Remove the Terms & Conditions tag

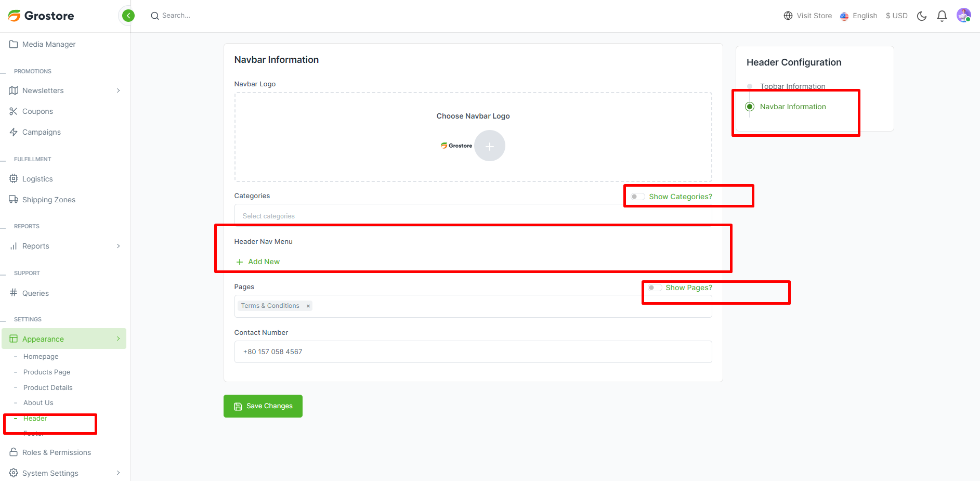click(x=308, y=306)
